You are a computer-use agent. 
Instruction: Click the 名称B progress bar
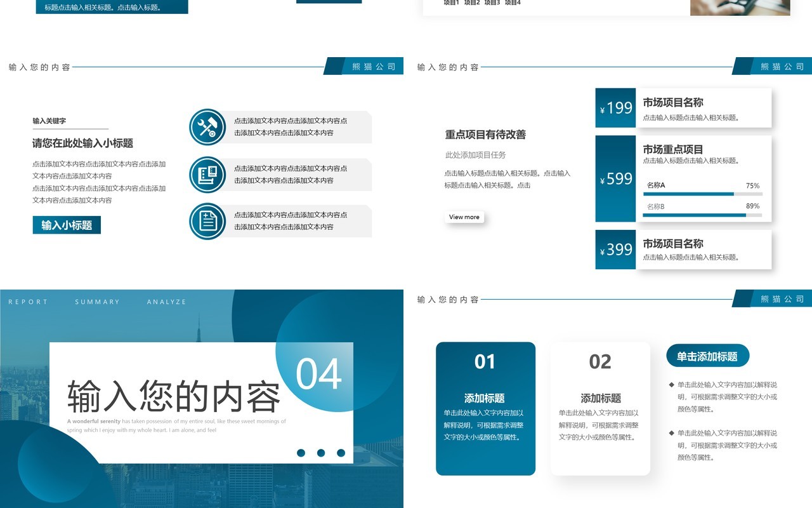pos(703,215)
